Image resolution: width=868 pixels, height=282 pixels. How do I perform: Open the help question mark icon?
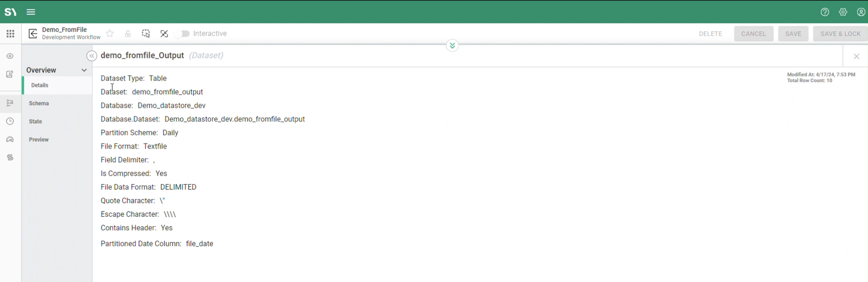tap(825, 12)
